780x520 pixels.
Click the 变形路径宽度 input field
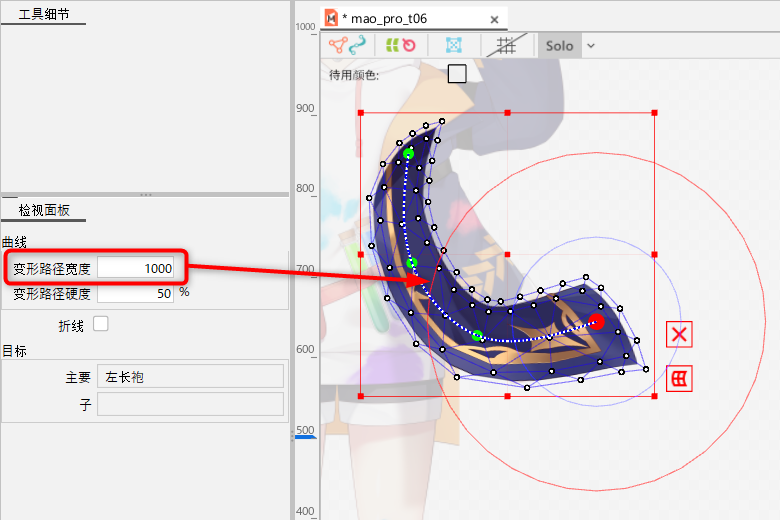click(x=136, y=268)
